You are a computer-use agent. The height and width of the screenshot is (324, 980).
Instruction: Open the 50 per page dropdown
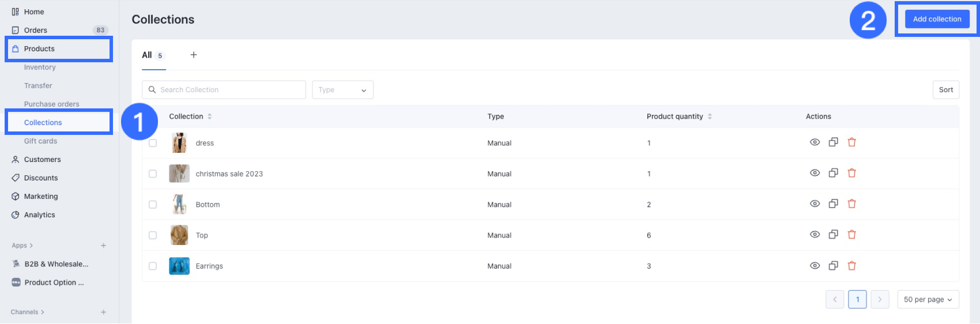click(x=928, y=299)
